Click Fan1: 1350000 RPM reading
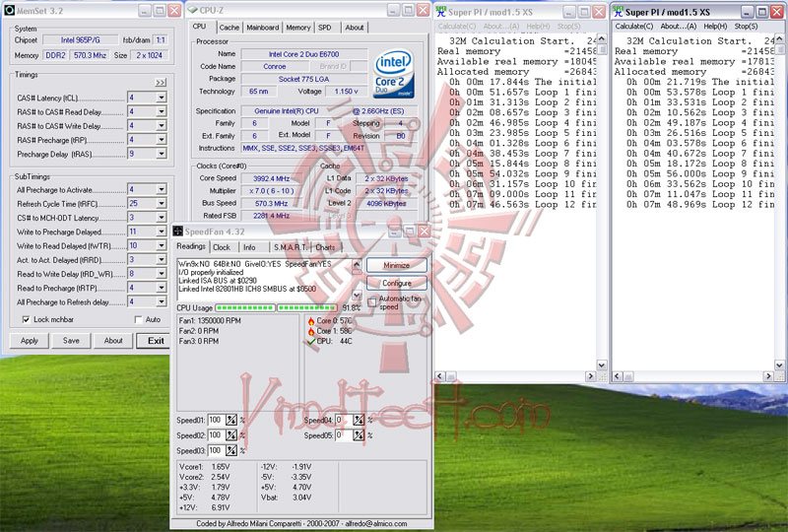788x532 pixels. coord(210,321)
